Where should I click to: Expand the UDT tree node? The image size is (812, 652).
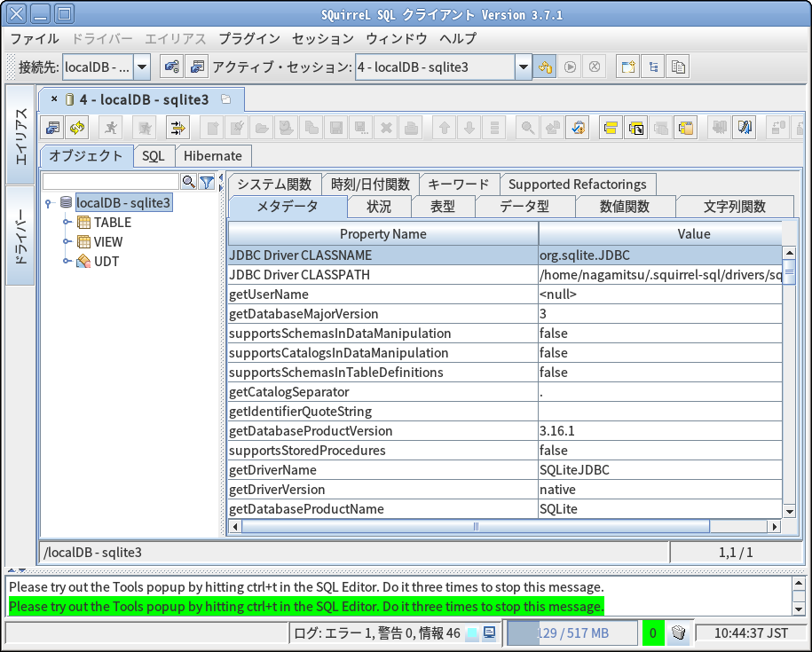67,261
